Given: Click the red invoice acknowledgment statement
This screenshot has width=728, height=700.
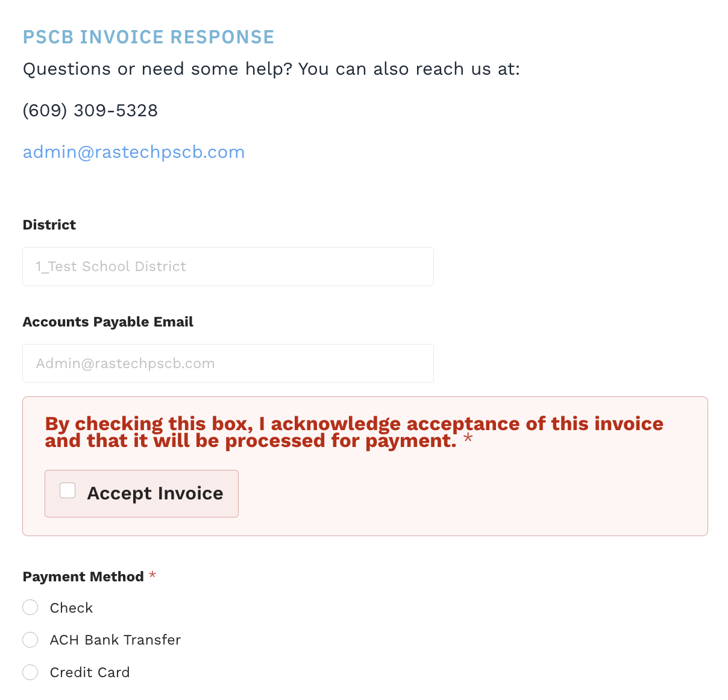Looking at the screenshot, I should pyautogui.click(x=354, y=432).
